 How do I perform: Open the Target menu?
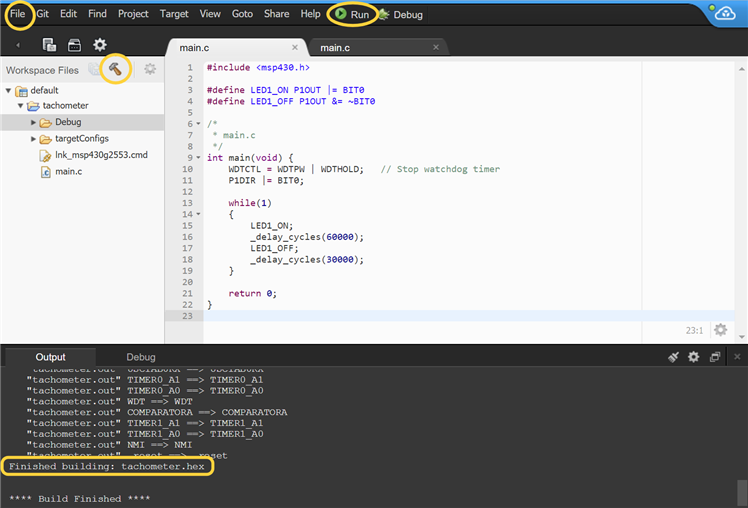coord(174,14)
